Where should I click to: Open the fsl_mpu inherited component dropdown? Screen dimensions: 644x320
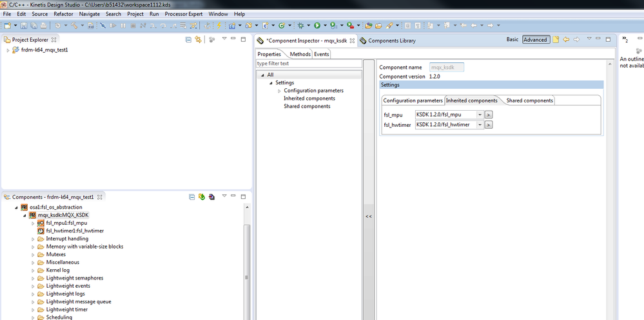[x=480, y=115]
